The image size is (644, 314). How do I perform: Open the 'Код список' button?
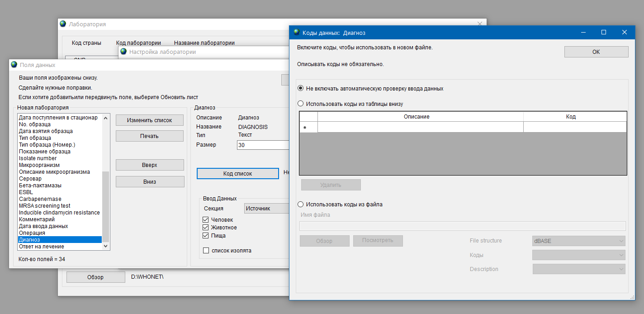238,174
